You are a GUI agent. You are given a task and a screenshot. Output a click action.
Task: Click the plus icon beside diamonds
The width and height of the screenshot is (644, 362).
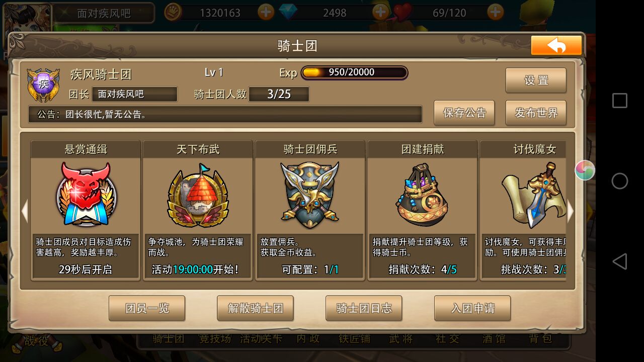pyautogui.click(x=381, y=12)
